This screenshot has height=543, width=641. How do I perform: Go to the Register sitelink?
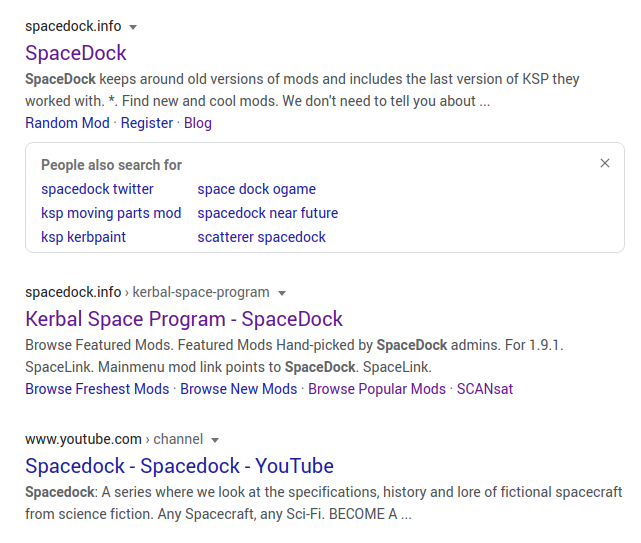coord(147,123)
